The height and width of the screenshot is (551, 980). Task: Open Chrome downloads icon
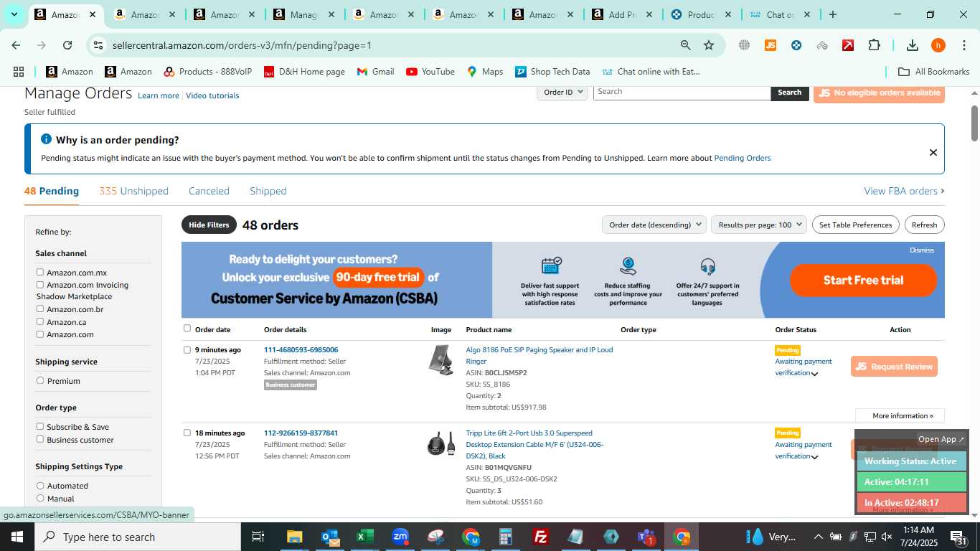913,45
